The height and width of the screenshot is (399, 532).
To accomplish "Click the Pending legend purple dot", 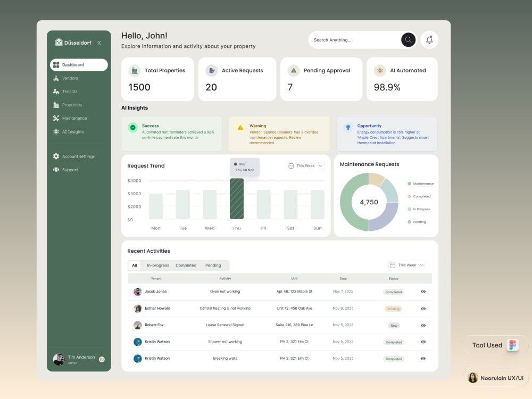I will pos(409,222).
